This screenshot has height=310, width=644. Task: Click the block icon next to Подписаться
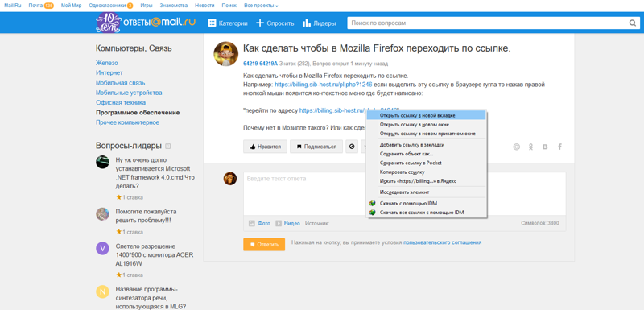[352, 147]
